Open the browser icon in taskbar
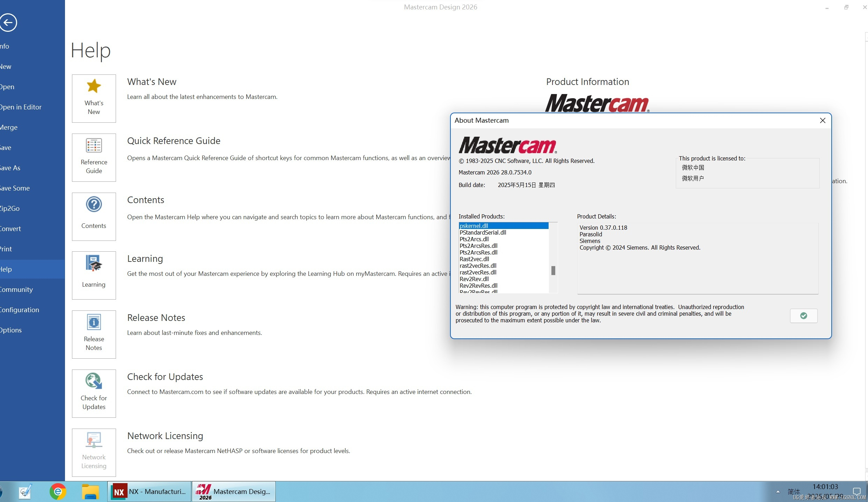The image size is (868, 502). (x=58, y=492)
